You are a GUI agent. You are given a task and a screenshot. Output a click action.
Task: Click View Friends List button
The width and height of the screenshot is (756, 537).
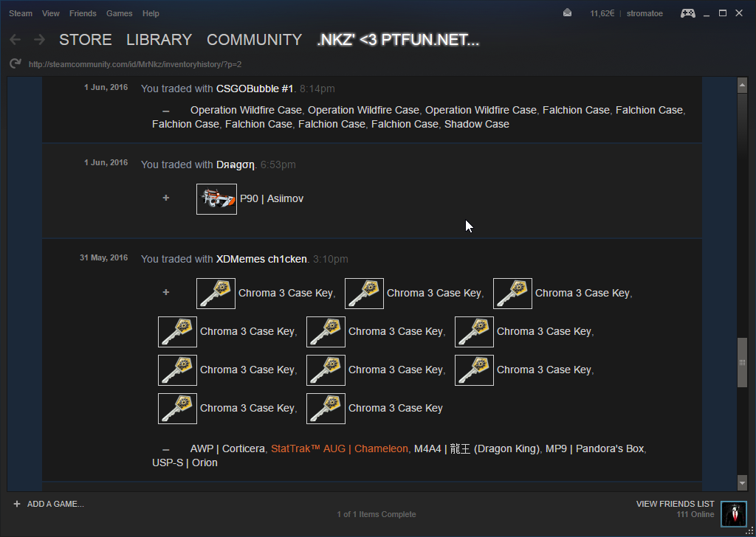675,504
